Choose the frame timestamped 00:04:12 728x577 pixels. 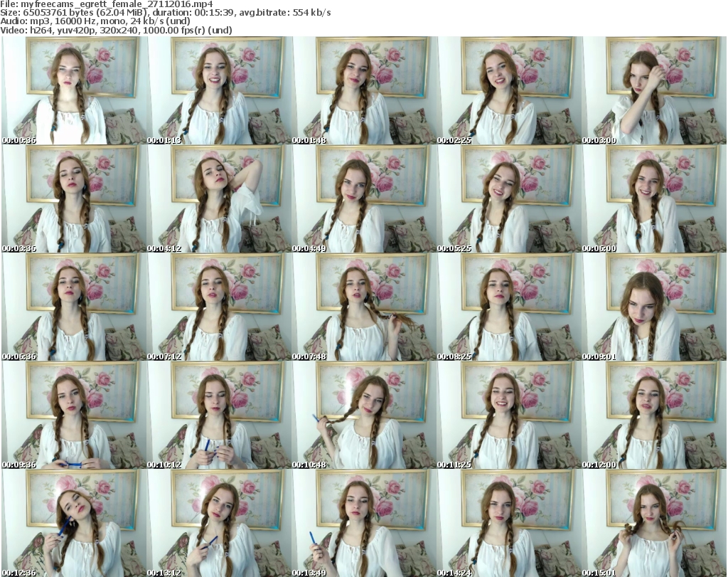(219, 198)
